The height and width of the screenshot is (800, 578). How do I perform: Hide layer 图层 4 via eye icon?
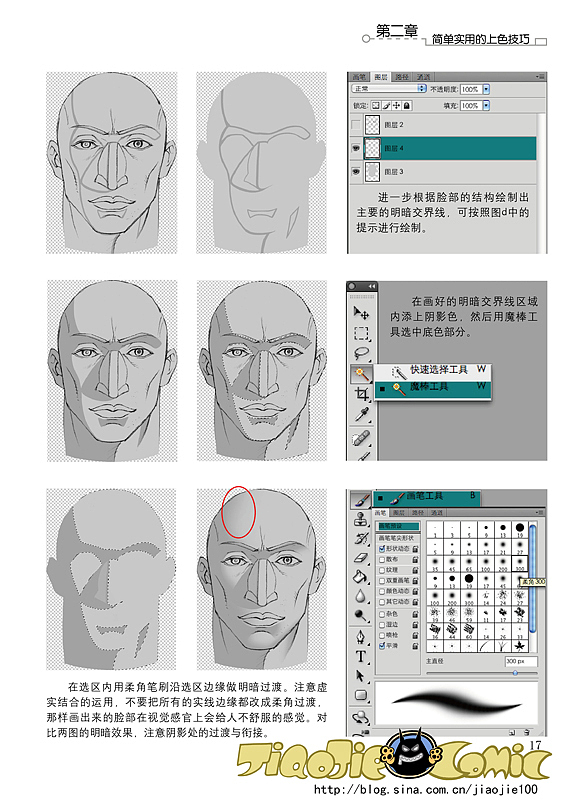click(356, 148)
